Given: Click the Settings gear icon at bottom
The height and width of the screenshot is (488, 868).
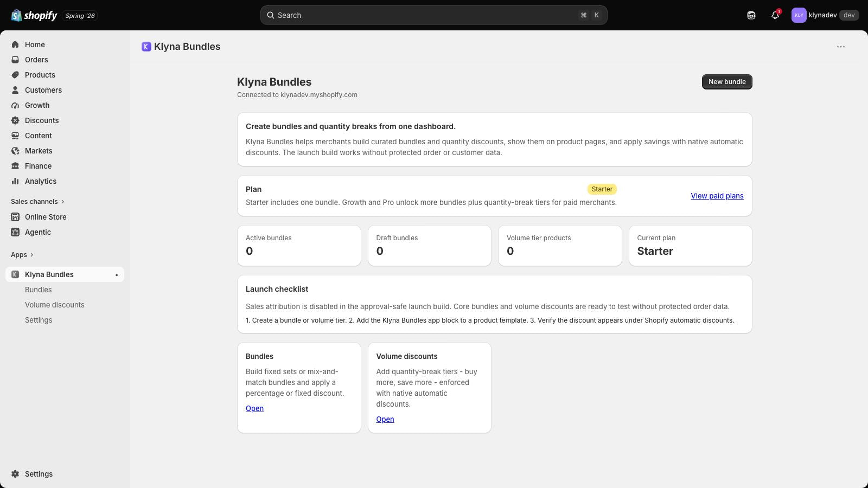Looking at the screenshot, I should [x=15, y=474].
